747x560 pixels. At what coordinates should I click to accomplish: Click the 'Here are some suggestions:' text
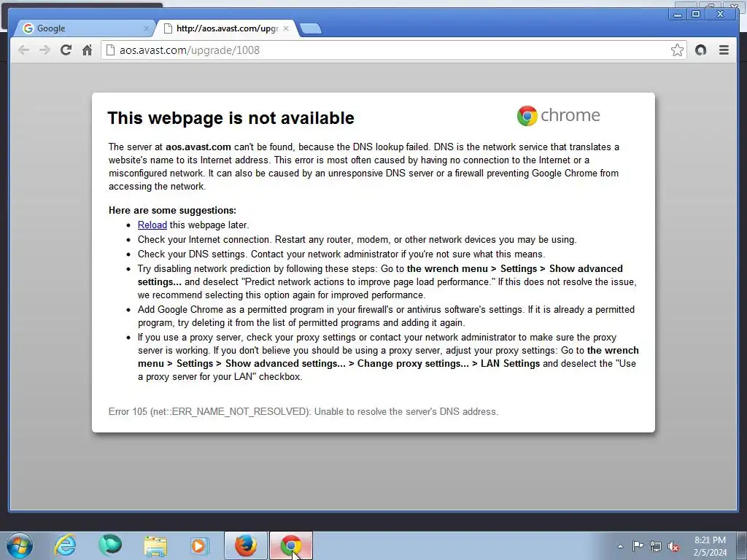coord(172,211)
